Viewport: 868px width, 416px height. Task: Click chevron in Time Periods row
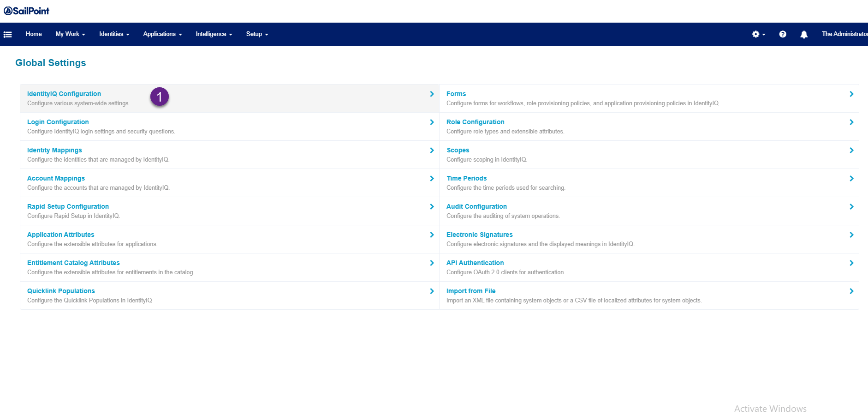point(851,179)
